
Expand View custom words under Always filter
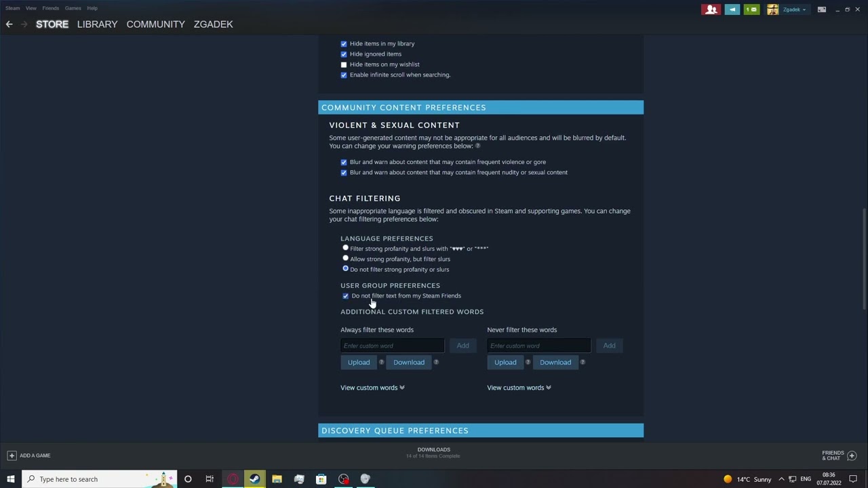372,388
